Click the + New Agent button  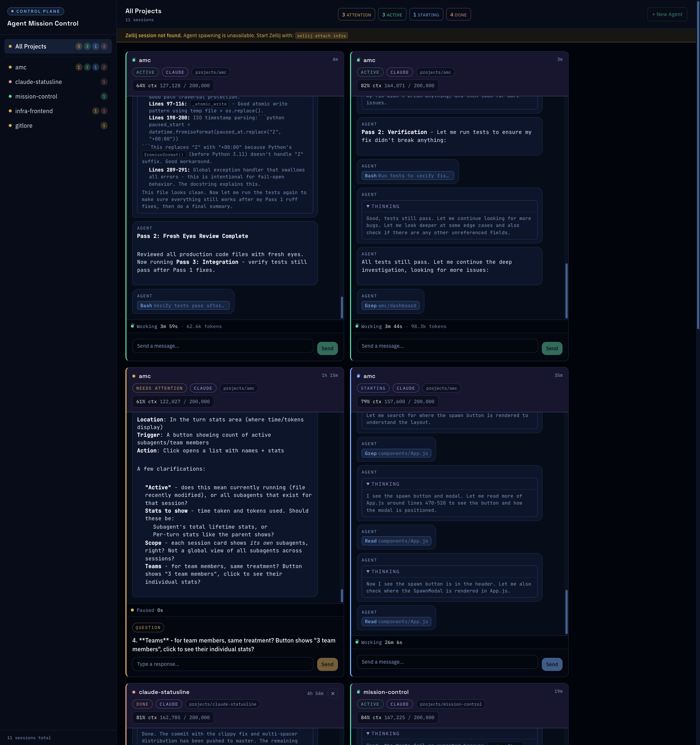(x=667, y=14)
